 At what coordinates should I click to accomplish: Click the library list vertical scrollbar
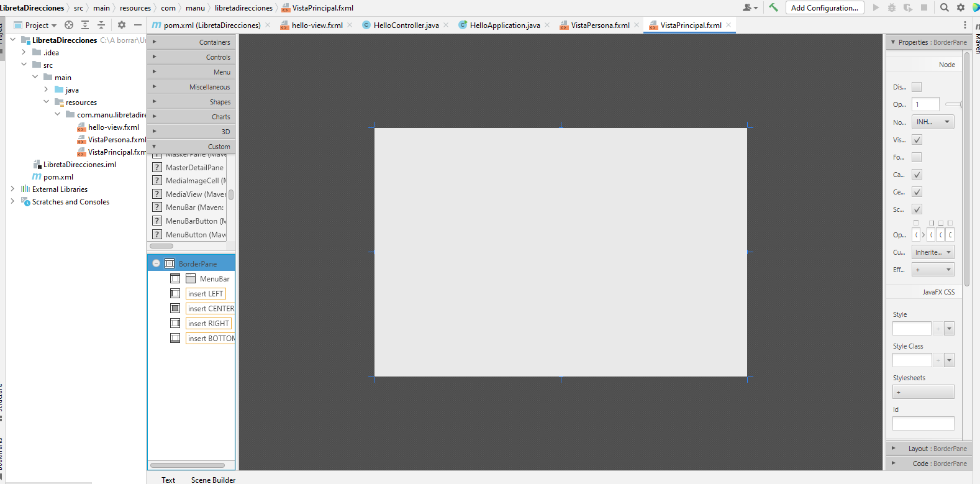tap(231, 196)
